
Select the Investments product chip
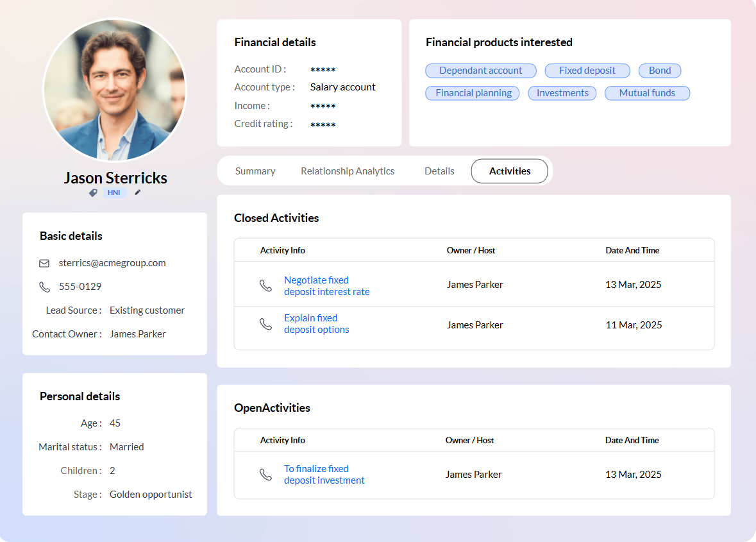click(x=562, y=93)
